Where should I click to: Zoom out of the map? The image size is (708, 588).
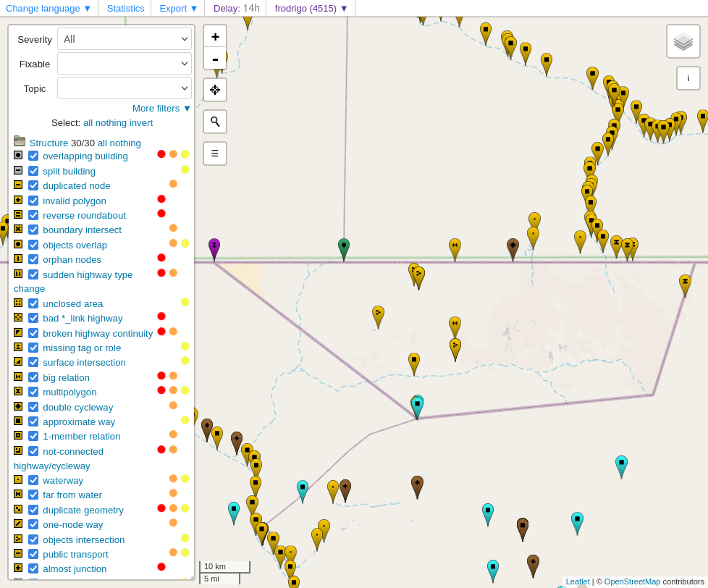point(214,59)
